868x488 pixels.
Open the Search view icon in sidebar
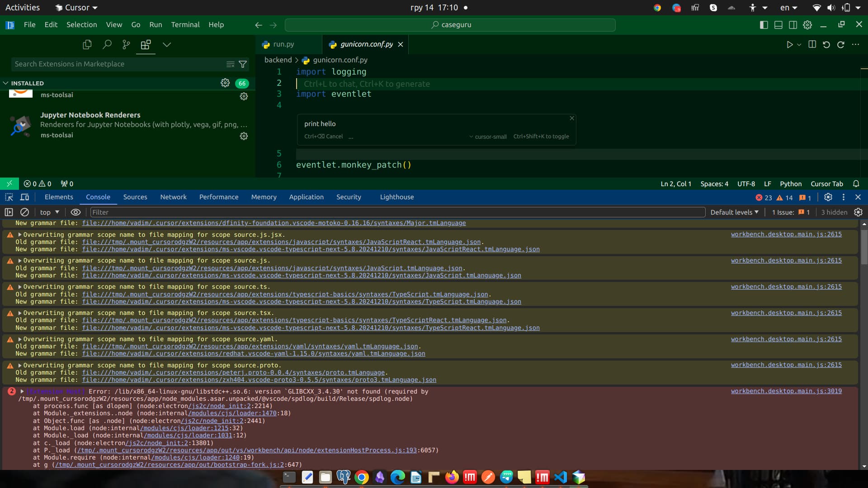pos(107,44)
